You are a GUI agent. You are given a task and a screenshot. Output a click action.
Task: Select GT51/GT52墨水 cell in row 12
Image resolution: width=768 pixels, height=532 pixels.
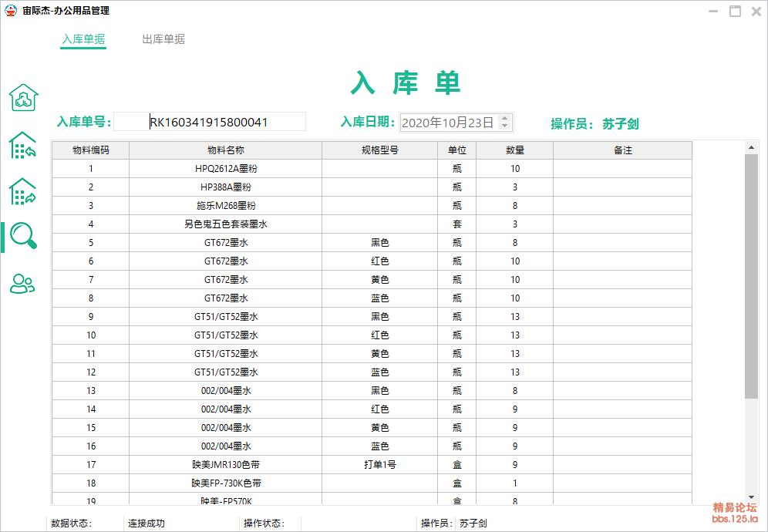(x=226, y=372)
